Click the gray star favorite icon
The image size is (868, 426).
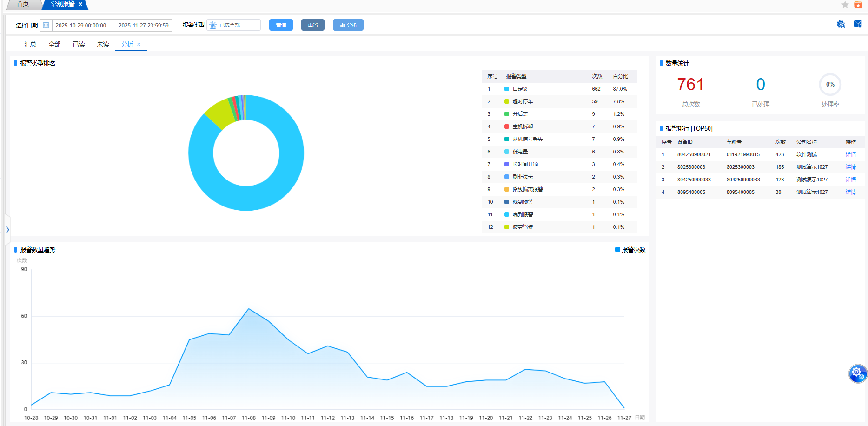pos(845,5)
